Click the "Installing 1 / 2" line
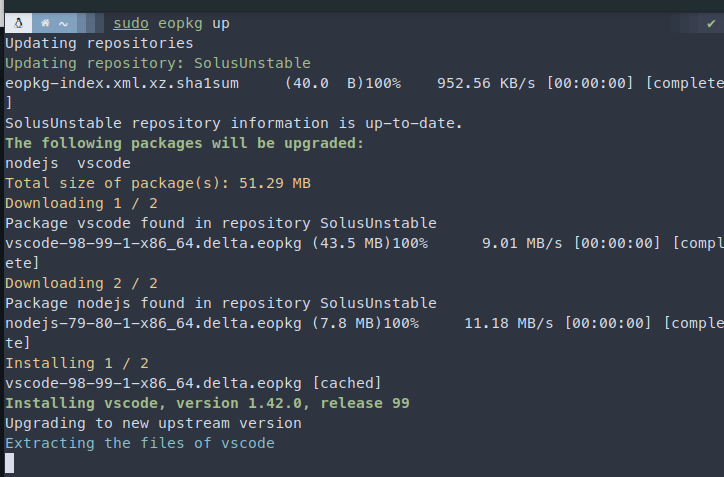This screenshot has width=724, height=477. (77, 363)
